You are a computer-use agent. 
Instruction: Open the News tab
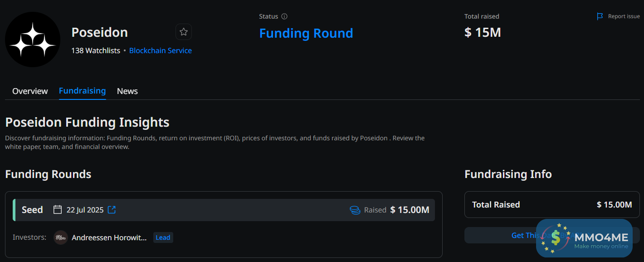[x=127, y=91]
